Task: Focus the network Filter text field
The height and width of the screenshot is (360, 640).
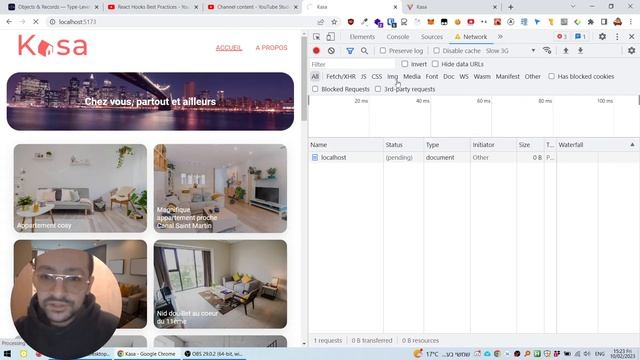Action: (352, 64)
